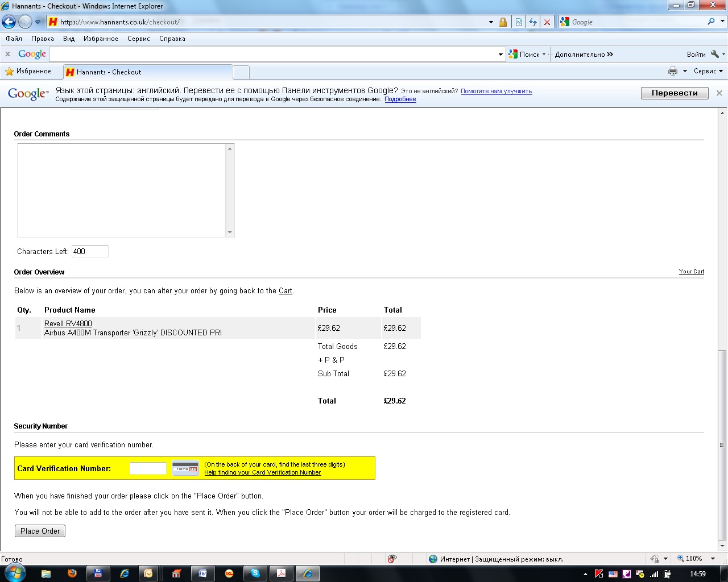Click the comments box scroll down arrow

tap(230, 232)
